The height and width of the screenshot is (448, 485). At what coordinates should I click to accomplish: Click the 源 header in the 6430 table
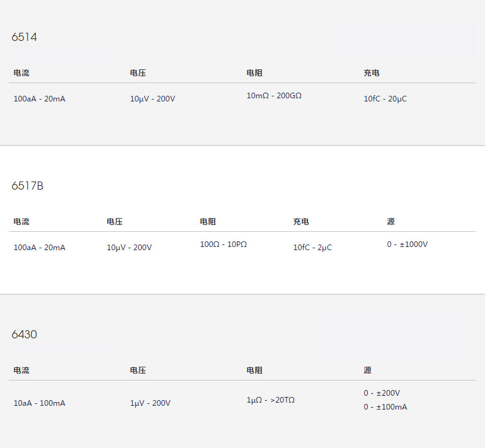pyautogui.click(x=367, y=370)
